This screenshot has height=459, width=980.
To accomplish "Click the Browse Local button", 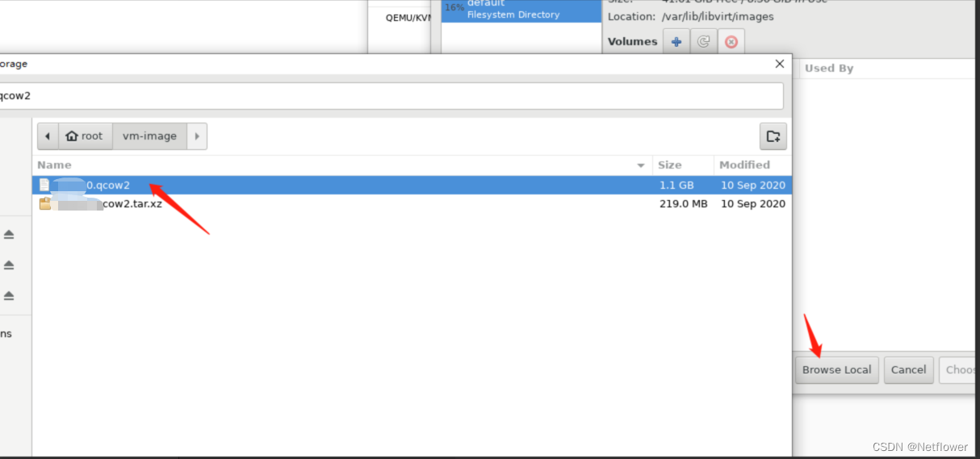I will coord(836,370).
